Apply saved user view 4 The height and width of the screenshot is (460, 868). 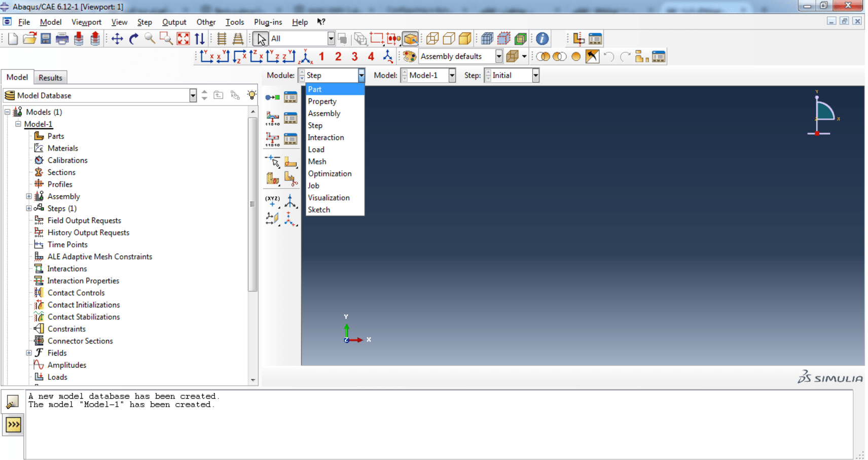click(371, 56)
